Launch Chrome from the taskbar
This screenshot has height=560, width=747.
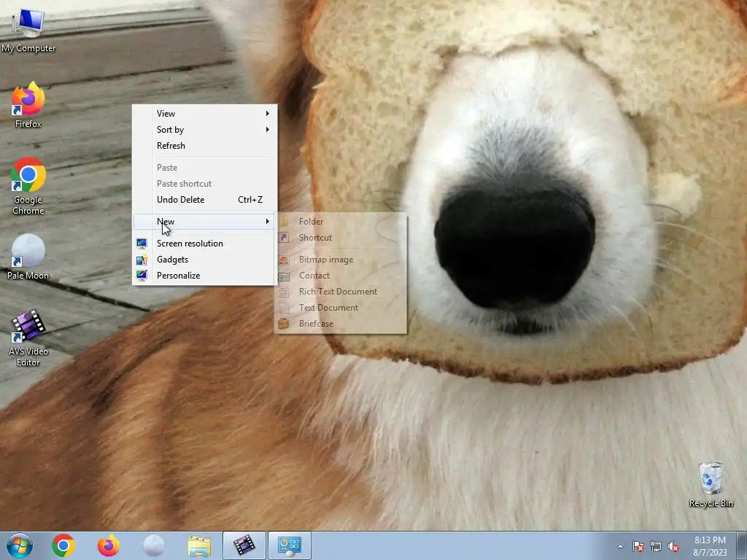coord(63,545)
